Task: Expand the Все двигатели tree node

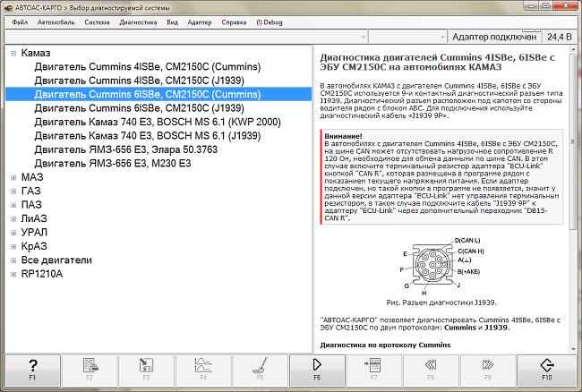Action: 13,260
